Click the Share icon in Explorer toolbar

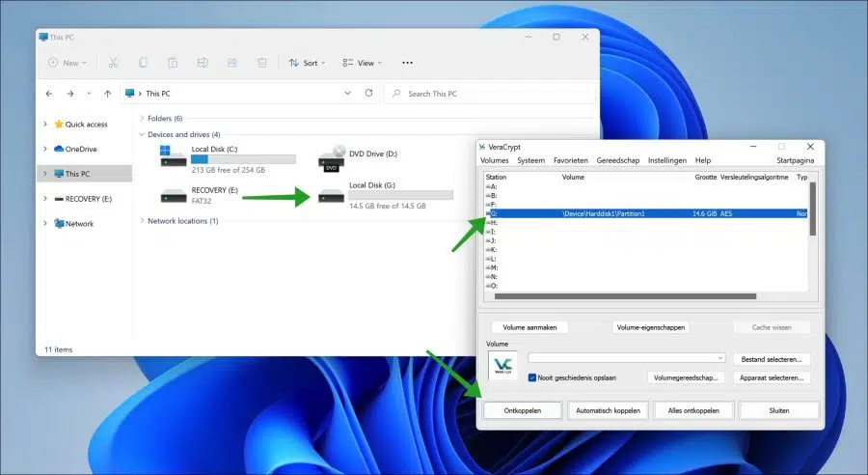pos(231,63)
